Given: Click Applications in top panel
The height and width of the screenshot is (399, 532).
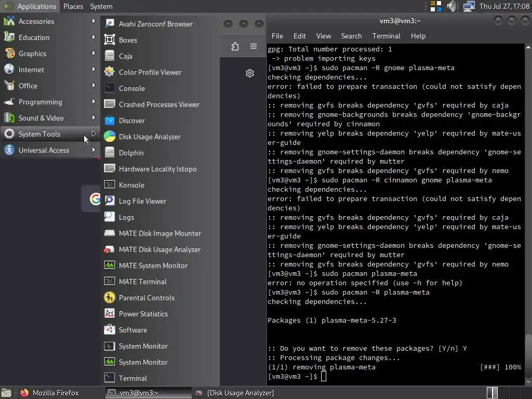Looking at the screenshot, I should [30, 6].
